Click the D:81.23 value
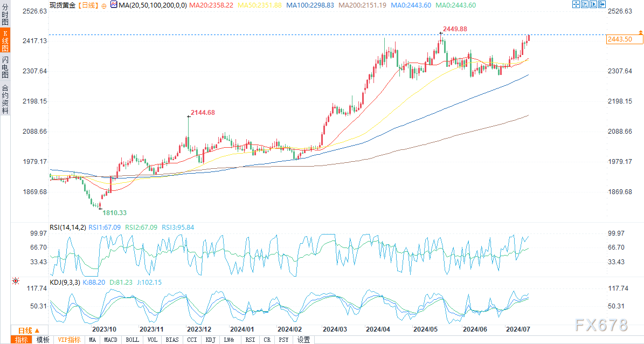This screenshot has height=344, width=644. click(121, 283)
